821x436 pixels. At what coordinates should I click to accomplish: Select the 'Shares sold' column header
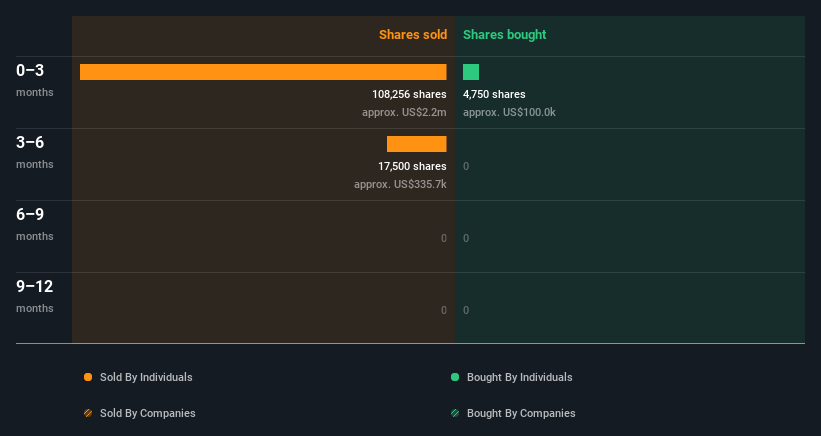tap(413, 35)
